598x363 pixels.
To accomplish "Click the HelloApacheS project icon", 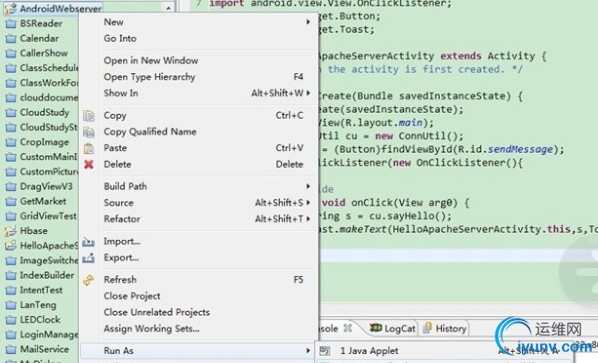I will coord(11,246).
